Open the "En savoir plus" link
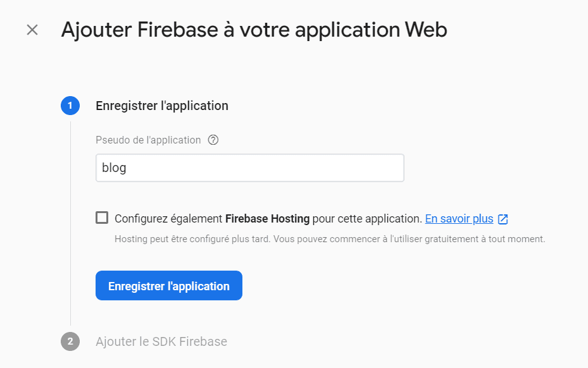Image resolution: width=588 pixels, height=368 pixels. pyautogui.click(x=459, y=219)
